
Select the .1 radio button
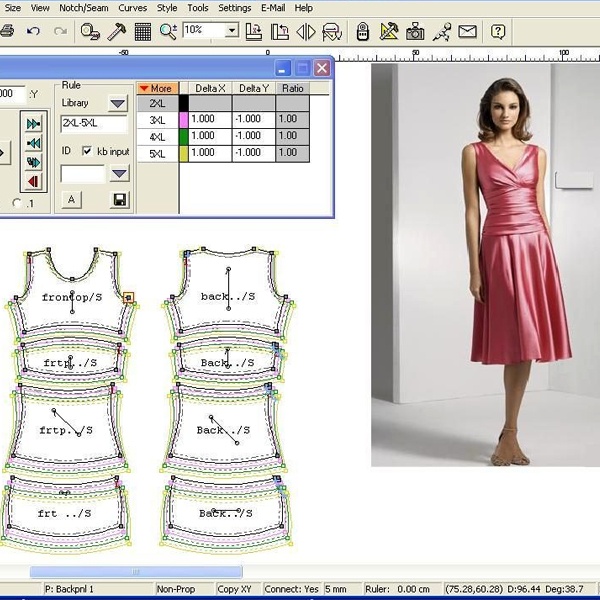click(x=16, y=203)
